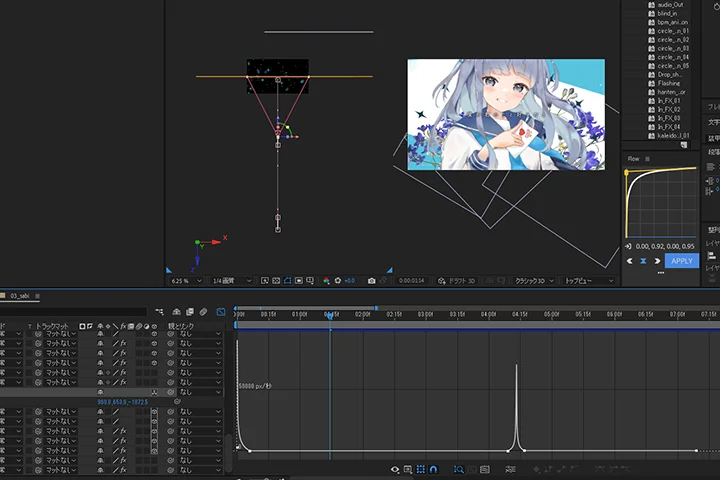Toggle show transform box in graph editor
Image resolution: width=720 pixels, height=480 pixels.
click(421, 469)
